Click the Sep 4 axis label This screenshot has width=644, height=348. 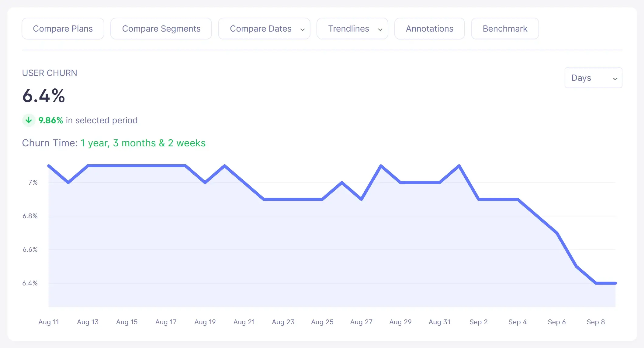click(518, 322)
